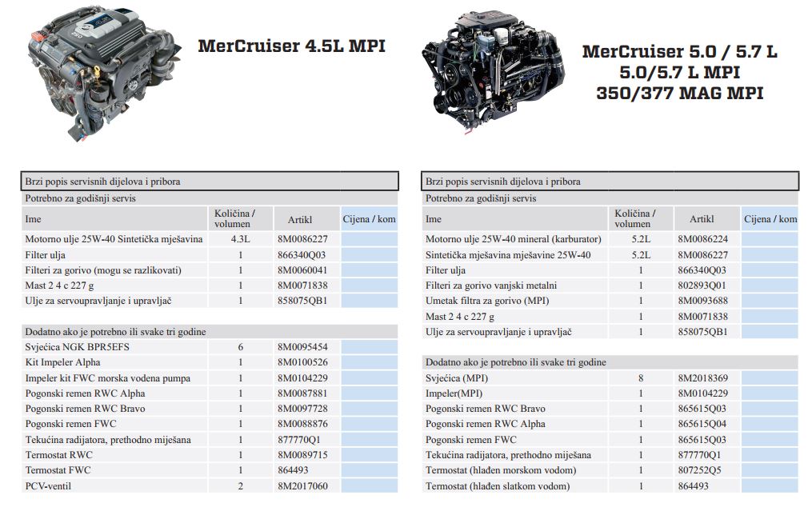Click 'Impeler(MPI)' row name
Viewport: 812px width, 511px height.
[x=454, y=393]
